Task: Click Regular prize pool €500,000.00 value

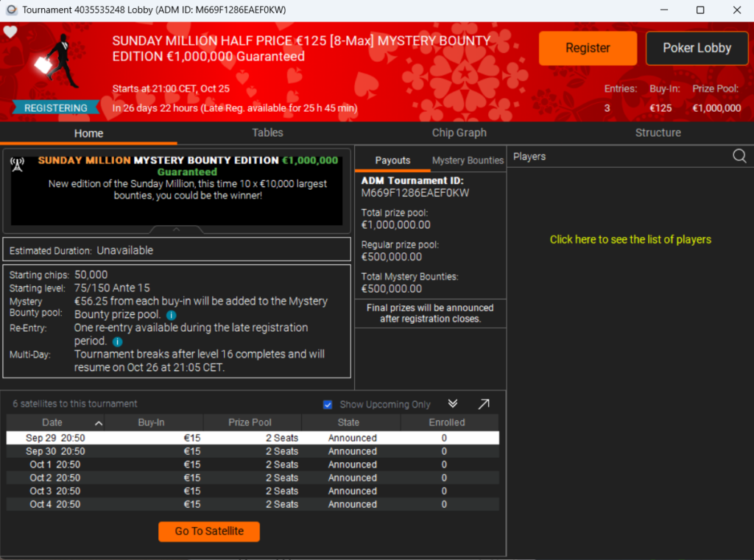Action: pos(392,257)
